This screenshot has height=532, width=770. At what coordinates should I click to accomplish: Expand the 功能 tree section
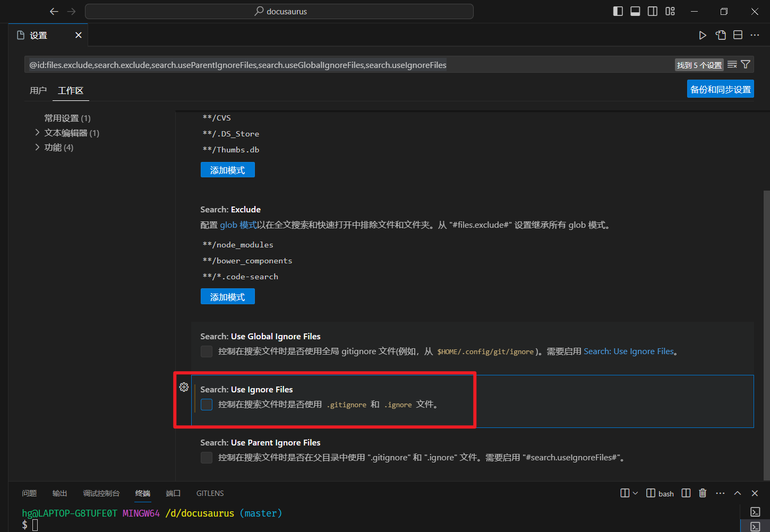(x=37, y=147)
